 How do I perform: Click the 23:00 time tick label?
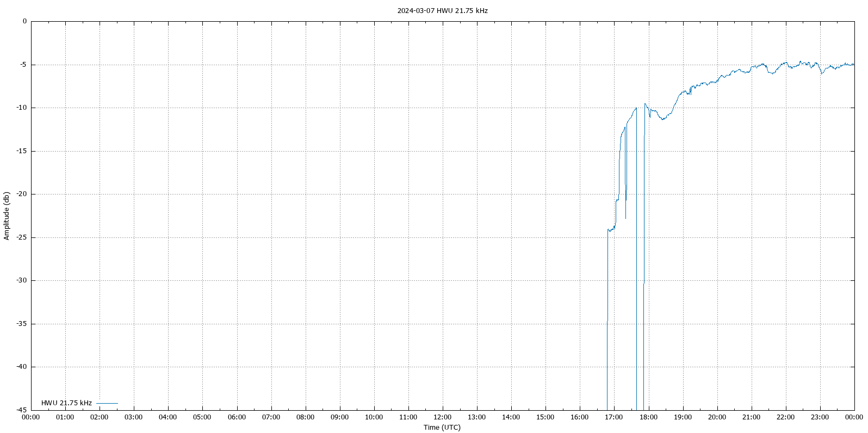coord(820,417)
